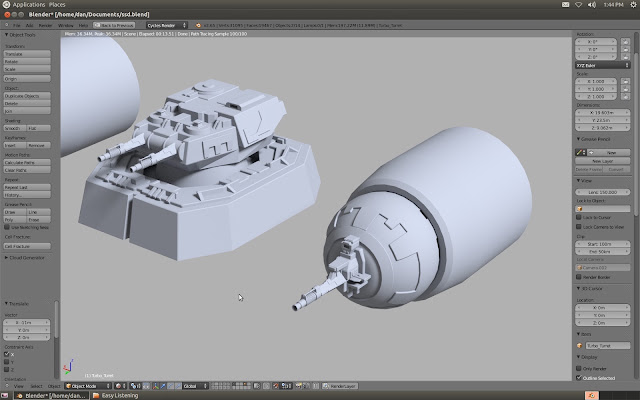Viewport: 640px width, 400px height.
Task: Open the Cycles Render engine dropdown
Action: [167, 25]
